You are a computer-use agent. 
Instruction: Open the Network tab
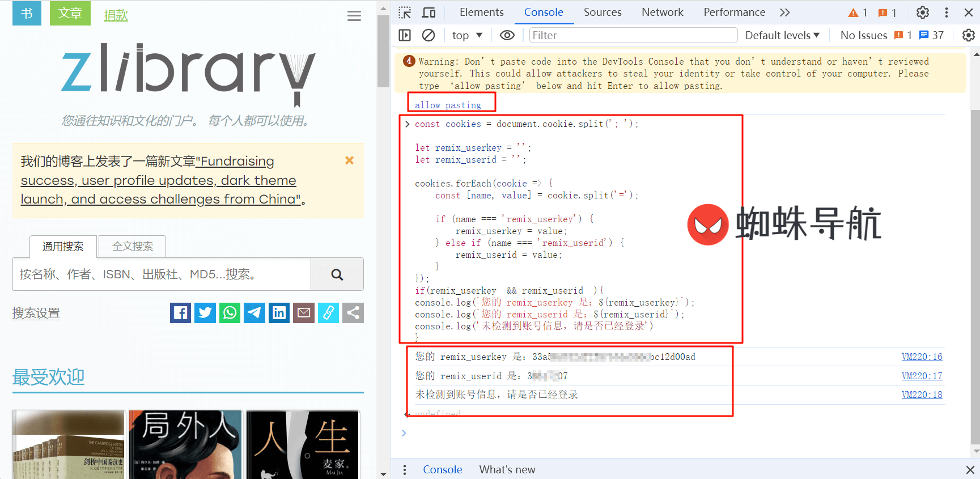(663, 12)
